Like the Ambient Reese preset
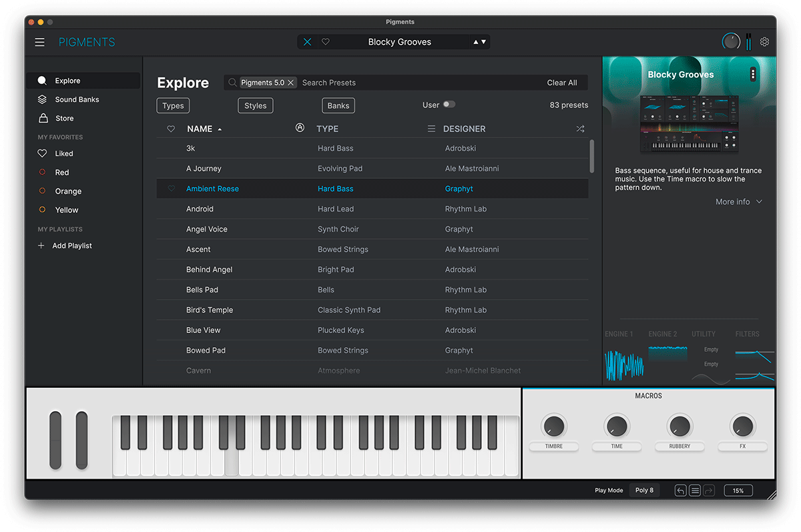The height and width of the screenshot is (532, 801). [171, 189]
